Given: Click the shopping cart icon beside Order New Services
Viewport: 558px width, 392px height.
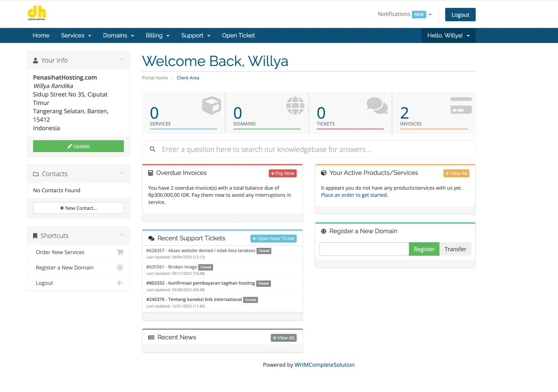Looking at the screenshot, I should [120, 252].
